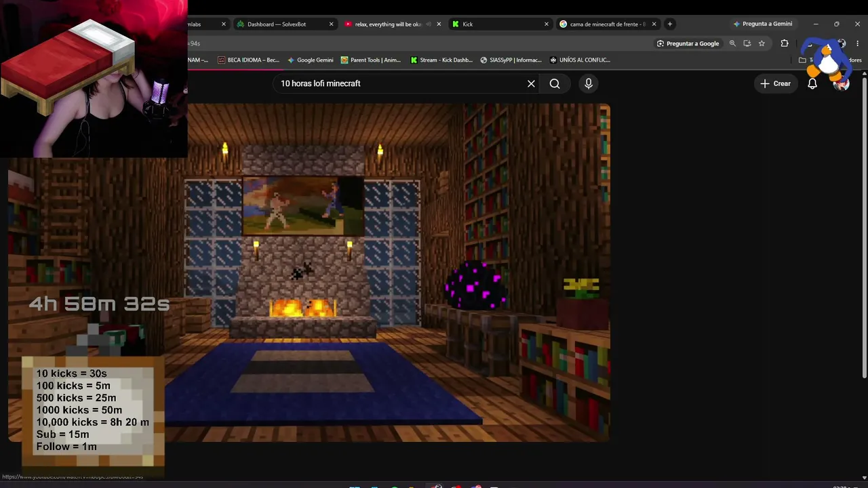Close the 'relax, everything will be okay' tab
868x488 pixels.
[x=439, y=24]
